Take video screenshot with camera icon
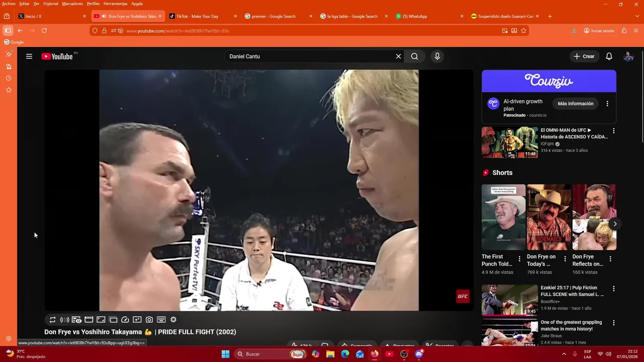Screen dimensions: 644x362 click(x=149, y=319)
